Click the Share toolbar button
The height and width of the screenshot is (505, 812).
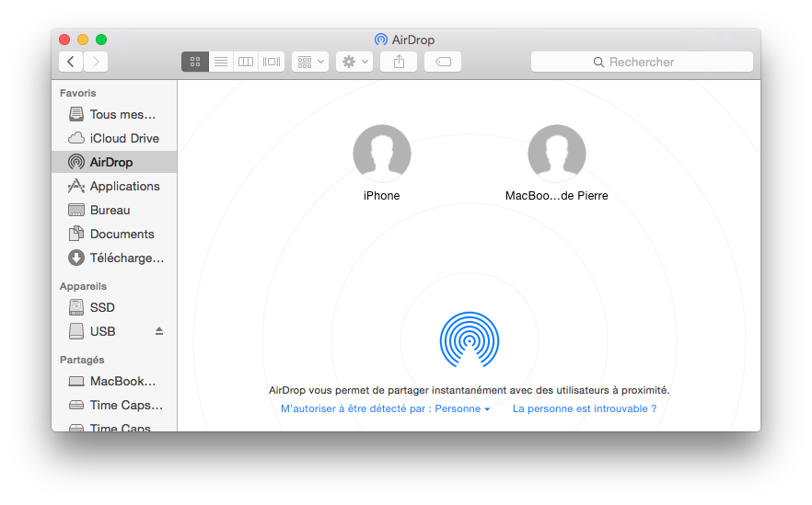click(x=399, y=62)
